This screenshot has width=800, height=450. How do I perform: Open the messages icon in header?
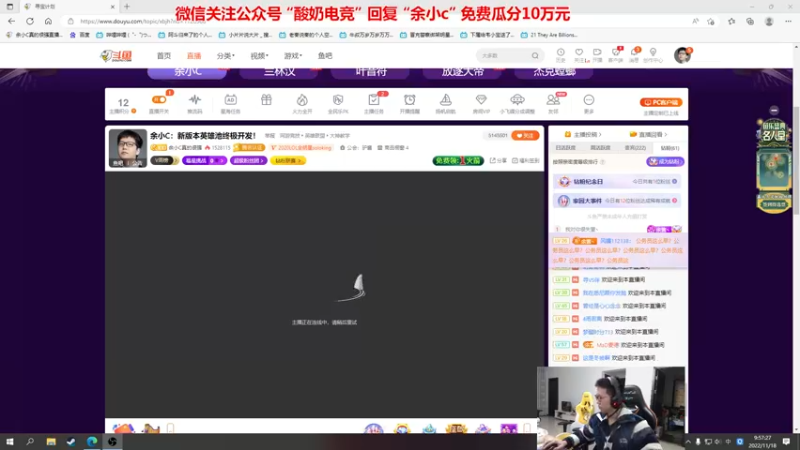click(x=634, y=55)
